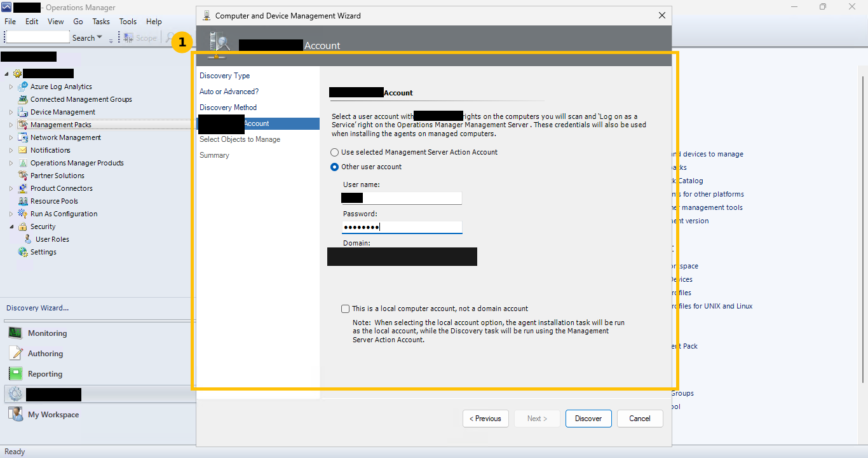Select the 'Discovery Type' wizard step
Screen dimensions: 868x458
[225, 76]
